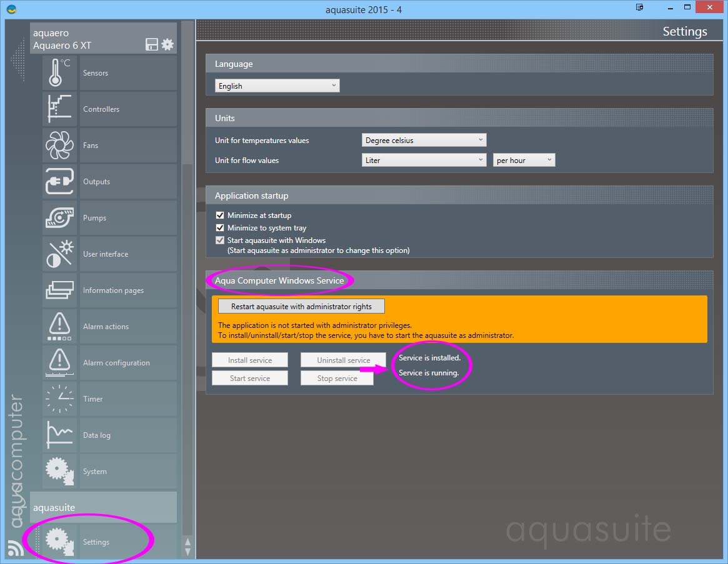Open the Controllers menu entry
The width and height of the screenshot is (728, 564).
point(128,109)
